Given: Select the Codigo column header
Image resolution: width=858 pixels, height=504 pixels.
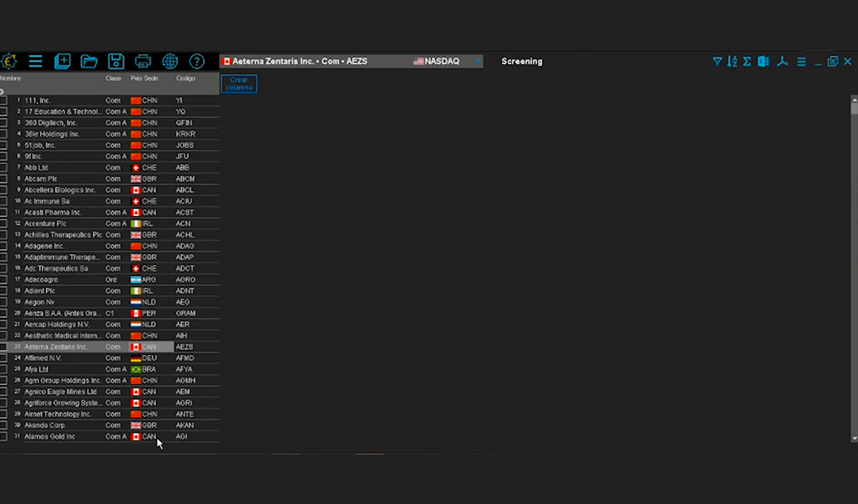Looking at the screenshot, I should (185, 78).
